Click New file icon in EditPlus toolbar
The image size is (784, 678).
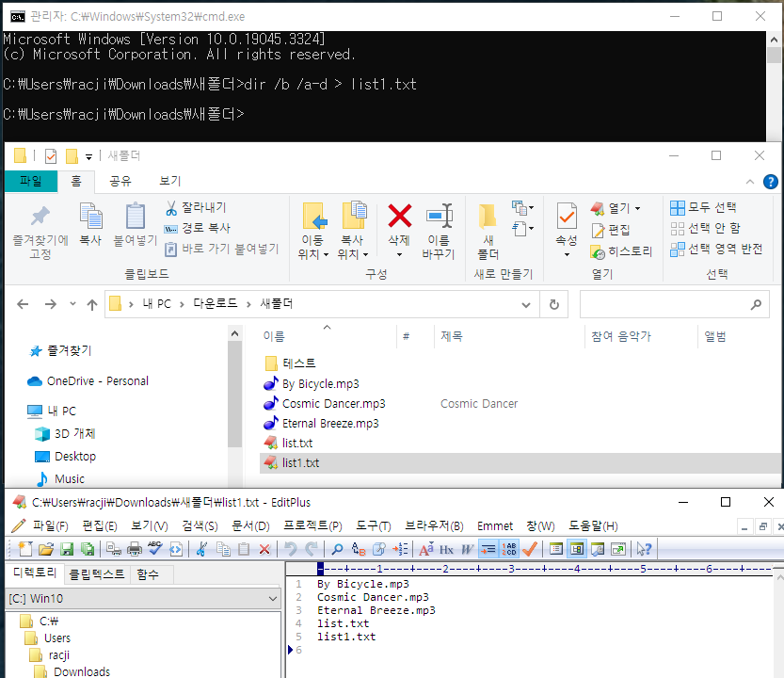25,549
